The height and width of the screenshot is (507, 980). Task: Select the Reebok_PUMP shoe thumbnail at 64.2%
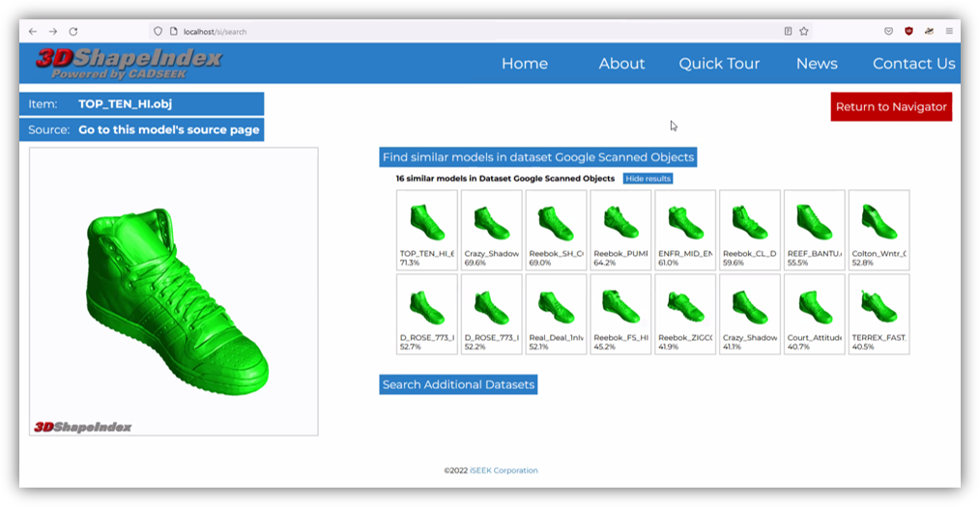coord(620,230)
